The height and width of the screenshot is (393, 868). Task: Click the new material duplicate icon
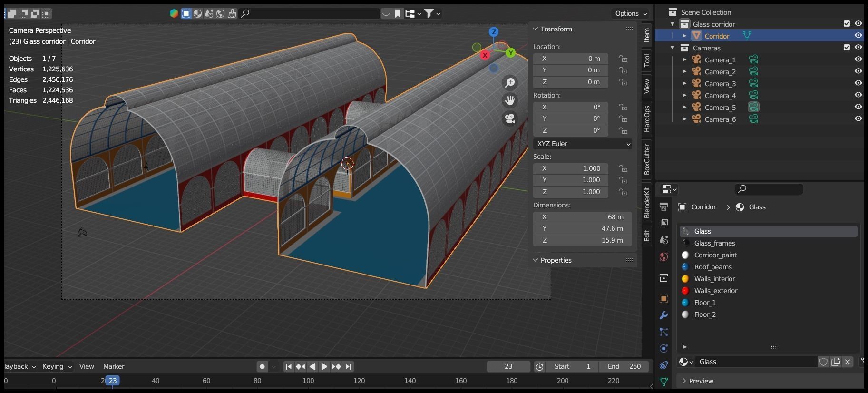pyautogui.click(x=835, y=362)
